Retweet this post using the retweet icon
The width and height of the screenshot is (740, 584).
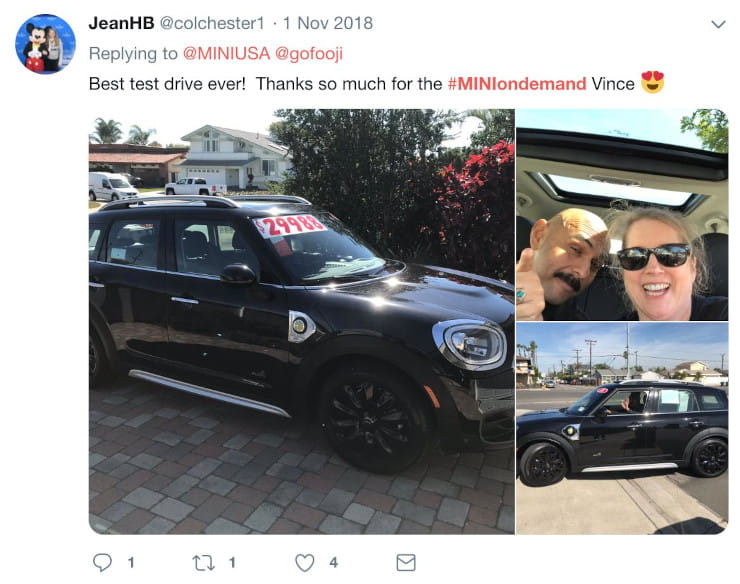pos(203,563)
